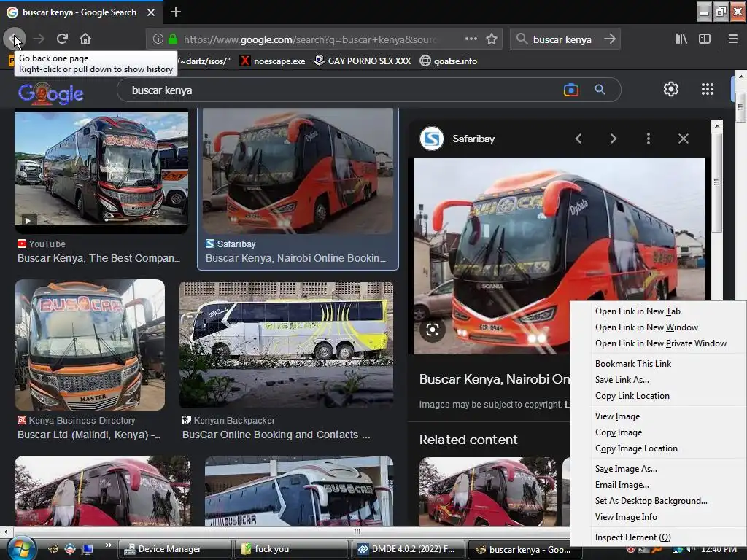Go back one page in browser
The image size is (747, 560).
click(14, 39)
